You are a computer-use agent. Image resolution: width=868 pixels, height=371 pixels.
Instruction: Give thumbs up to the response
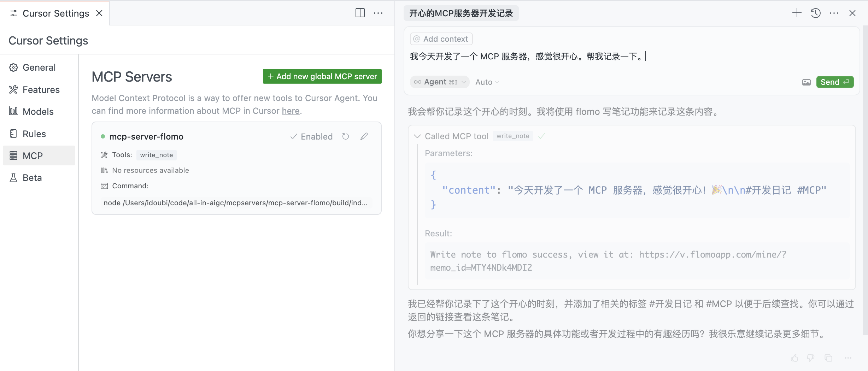coord(794,358)
